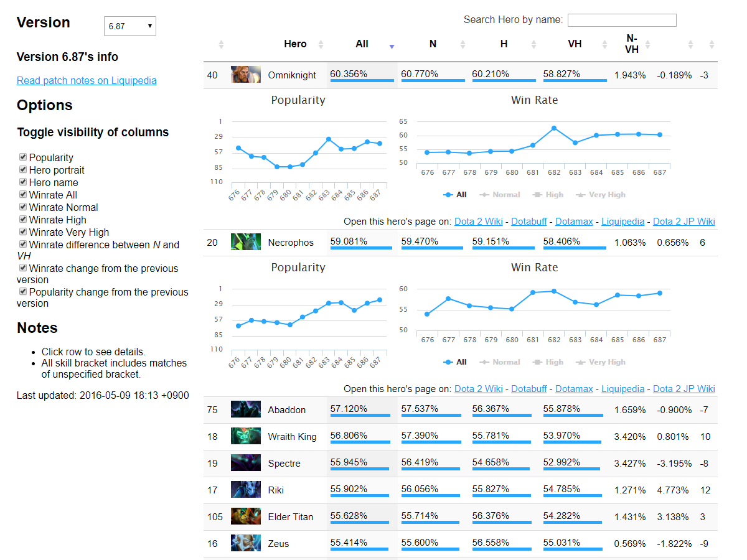Click the Zeus hero portrait
The width and height of the screenshot is (747, 560).
(245, 544)
